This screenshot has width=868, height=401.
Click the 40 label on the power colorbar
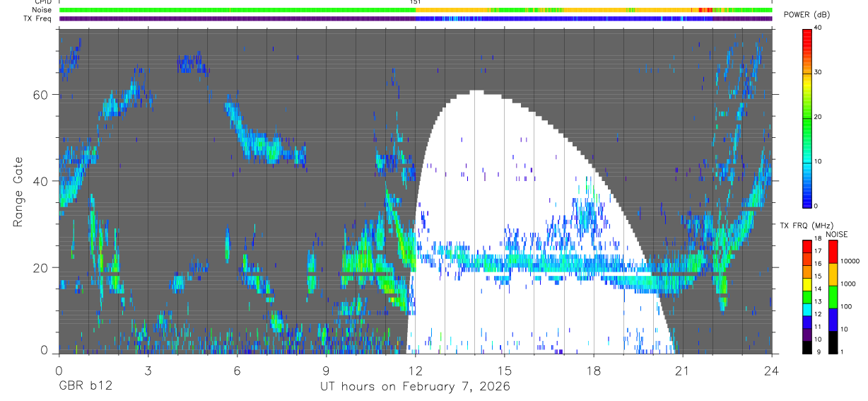click(x=818, y=28)
